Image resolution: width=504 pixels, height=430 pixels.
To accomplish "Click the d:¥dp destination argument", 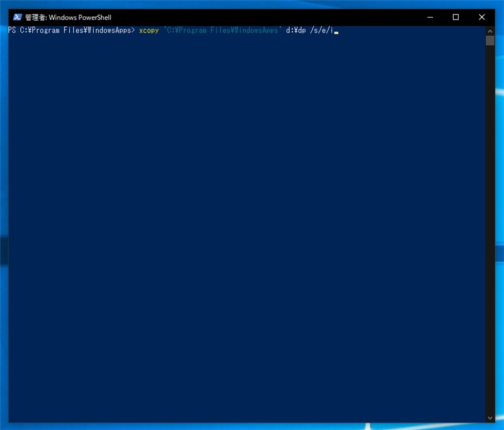I will [295, 30].
